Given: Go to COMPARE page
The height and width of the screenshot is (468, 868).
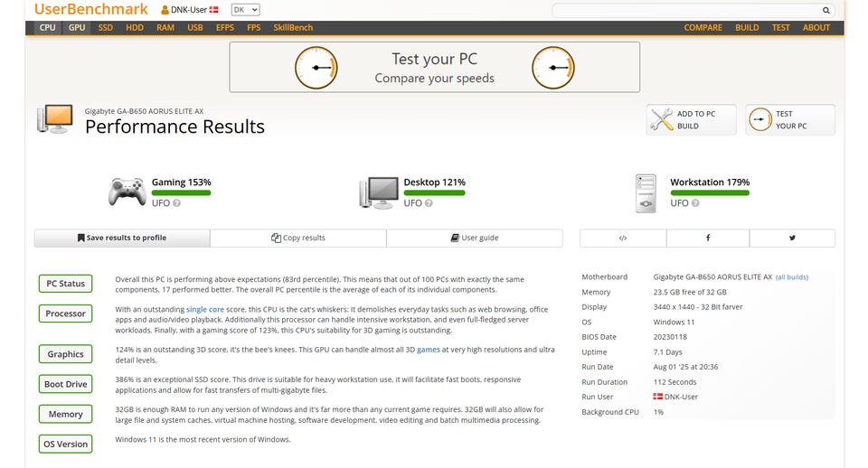Looking at the screenshot, I should 703,28.
